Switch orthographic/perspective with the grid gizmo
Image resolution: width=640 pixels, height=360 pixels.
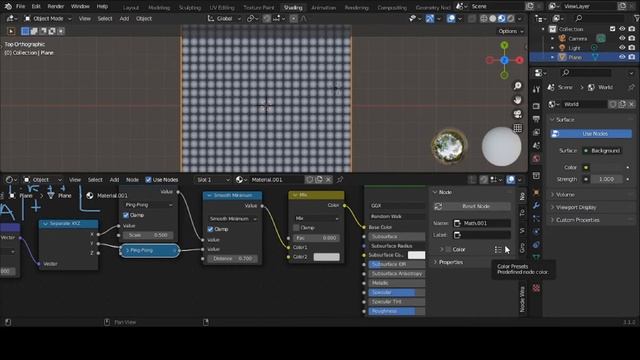(518, 128)
